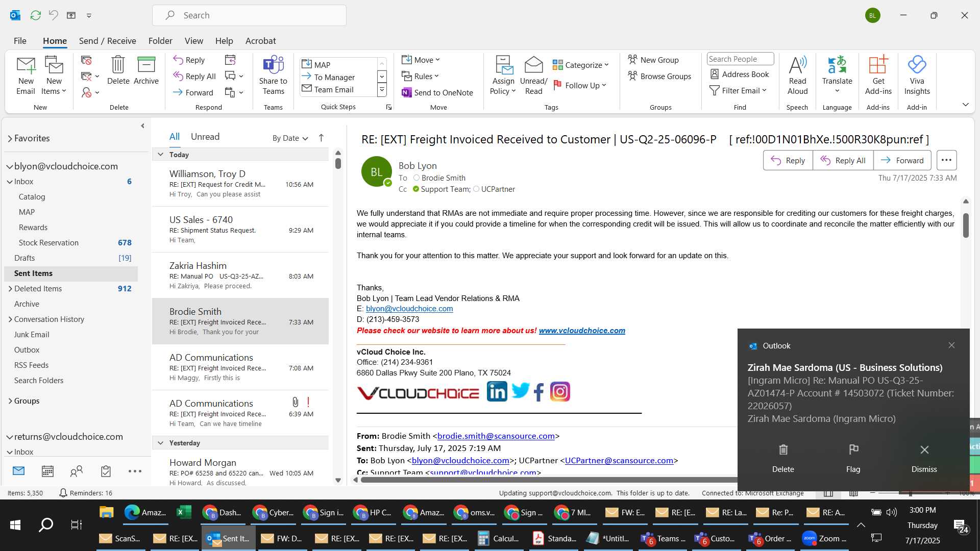The image size is (980, 551).
Task: Click the Flag icon in notification
Action: pyautogui.click(x=853, y=458)
